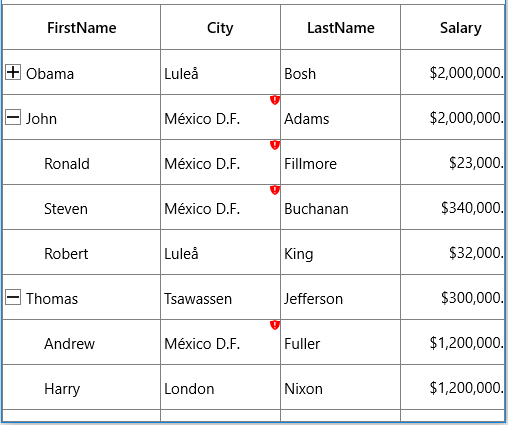Click the error icon in Ronald's City cell
The image size is (508, 426).
point(275,145)
